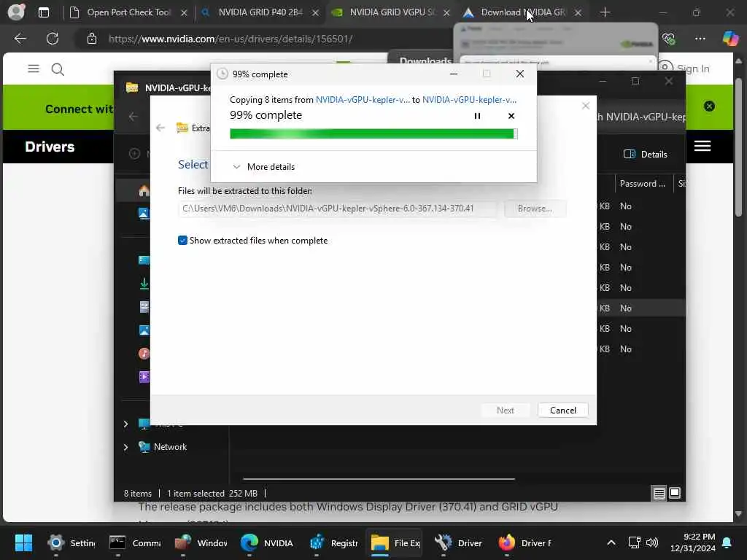Click Cancel in the extract wizard
The image size is (747, 560).
coord(562,410)
